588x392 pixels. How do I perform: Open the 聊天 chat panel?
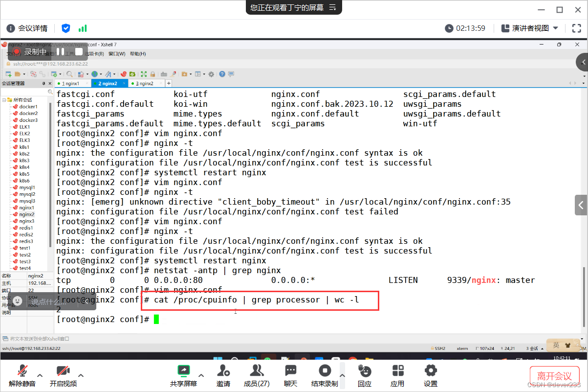(291, 375)
